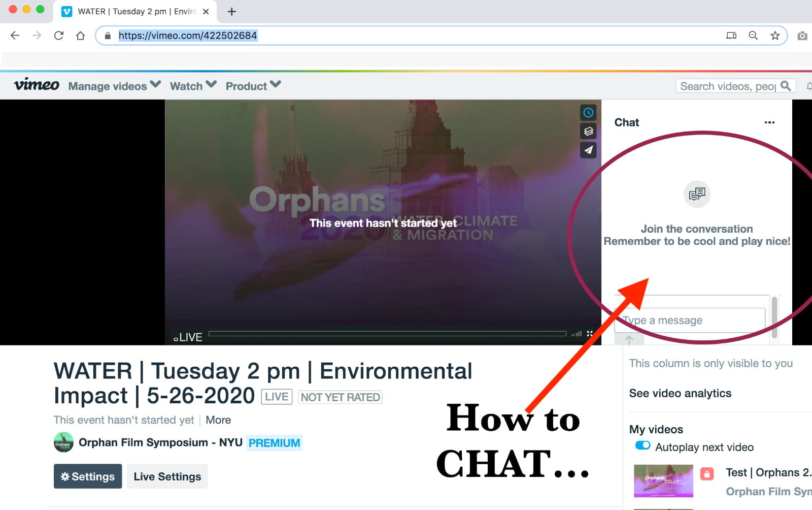Click the My videos heading
Image resolution: width=812 pixels, height=510 pixels.
(x=656, y=429)
